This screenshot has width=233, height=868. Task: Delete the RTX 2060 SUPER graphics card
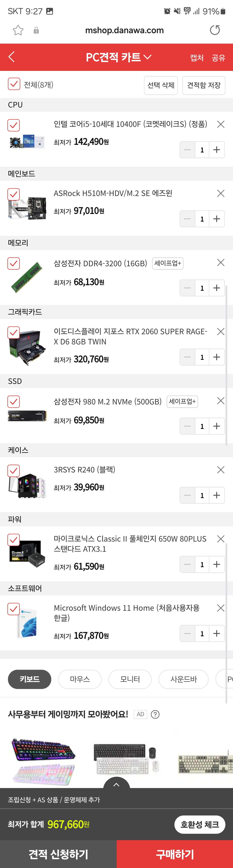point(221,332)
